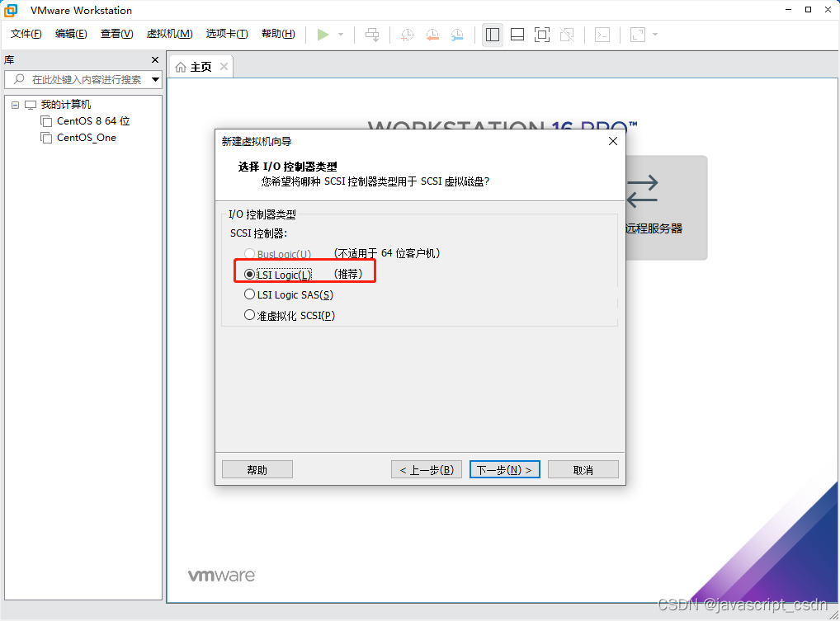Click the 帮助 button in the wizard
840x621 pixels.
point(257,469)
